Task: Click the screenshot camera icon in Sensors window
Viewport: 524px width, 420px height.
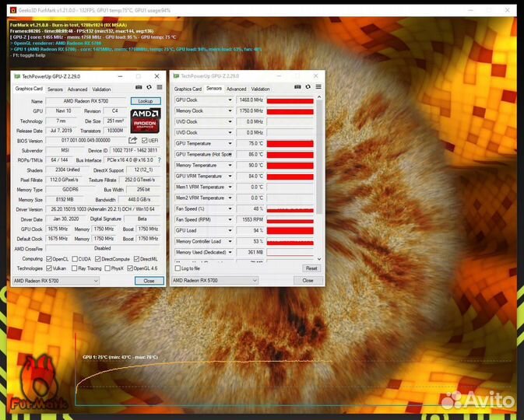Action: 297,87
